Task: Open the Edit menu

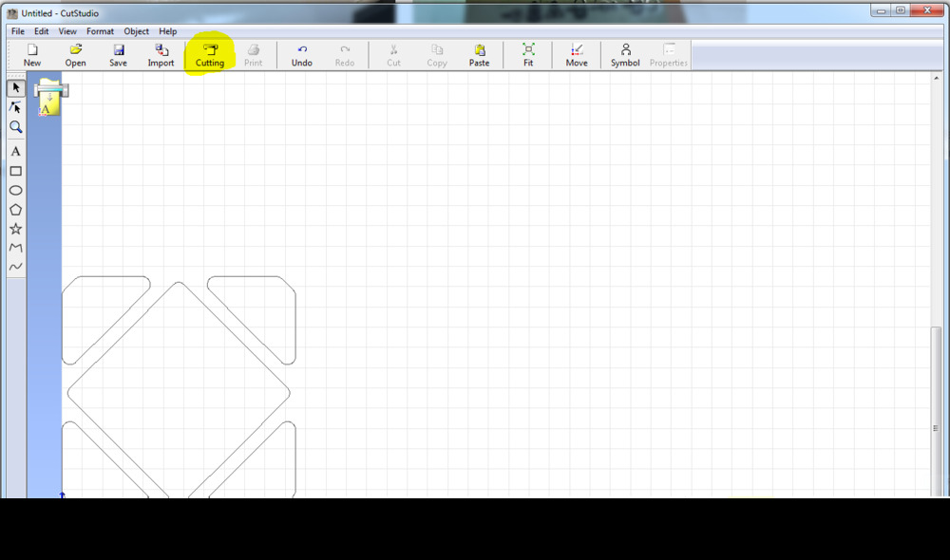Action: pyautogui.click(x=41, y=31)
